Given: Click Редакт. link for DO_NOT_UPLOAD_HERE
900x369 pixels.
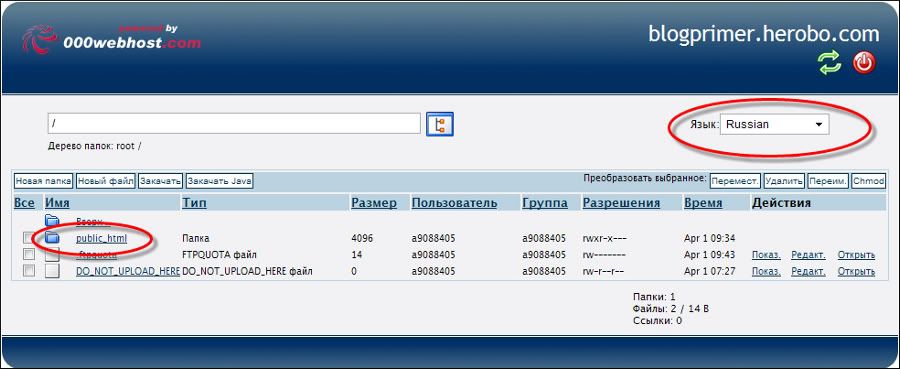Looking at the screenshot, I should pyautogui.click(x=808, y=271).
